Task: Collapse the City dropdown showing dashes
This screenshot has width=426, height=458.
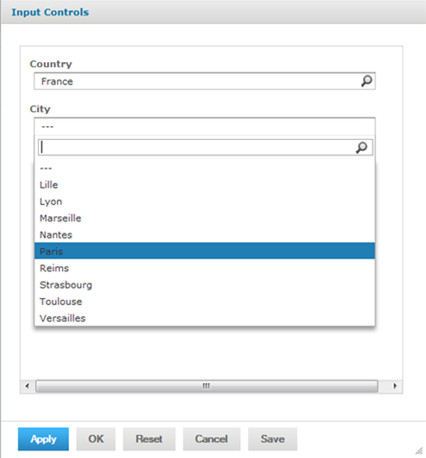Action: (205, 126)
